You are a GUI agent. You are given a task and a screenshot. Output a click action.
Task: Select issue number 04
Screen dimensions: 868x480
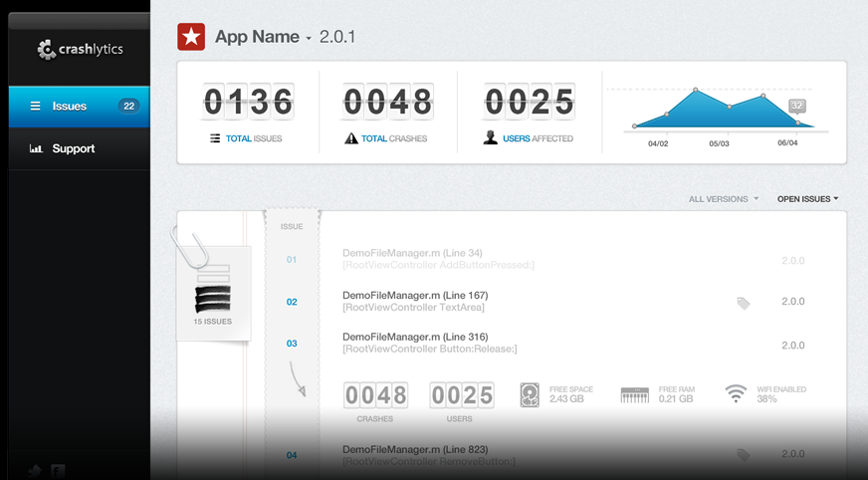[292, 455]
